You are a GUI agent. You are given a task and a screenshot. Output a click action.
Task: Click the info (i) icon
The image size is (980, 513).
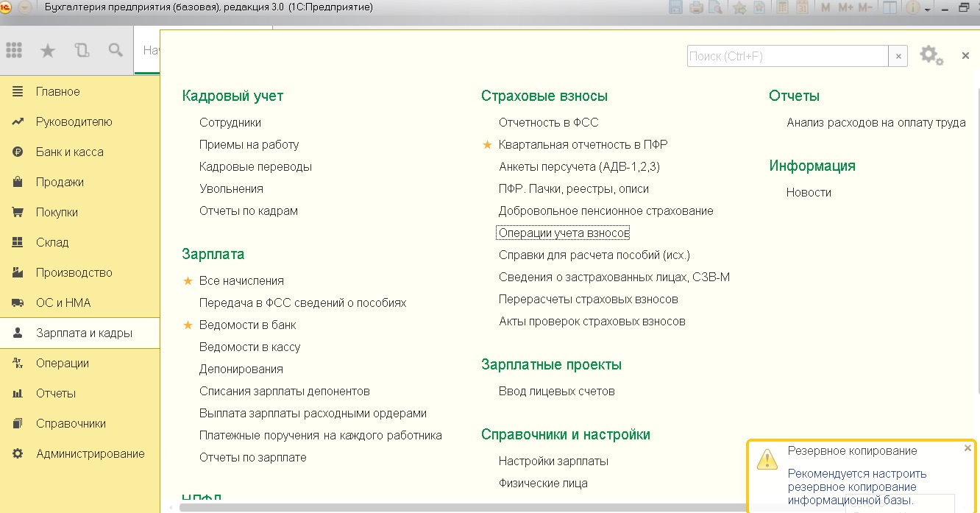(x=912, y=7)
